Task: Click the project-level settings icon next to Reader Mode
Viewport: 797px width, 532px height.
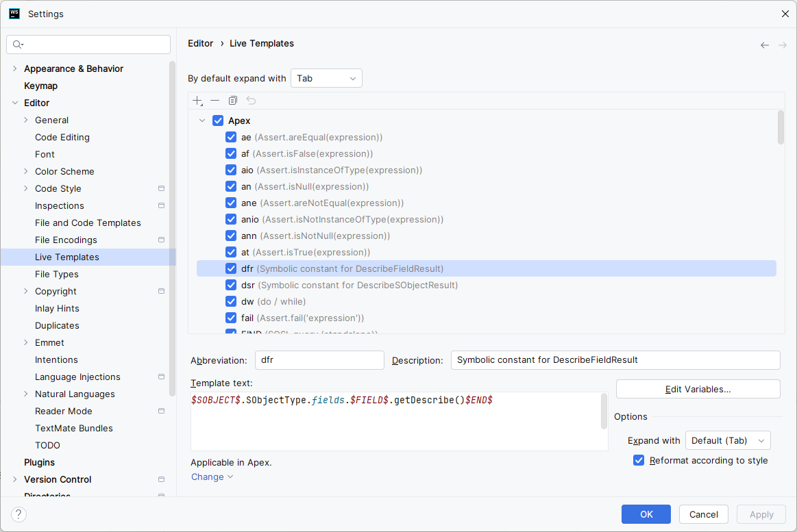Action: point(161,411)
